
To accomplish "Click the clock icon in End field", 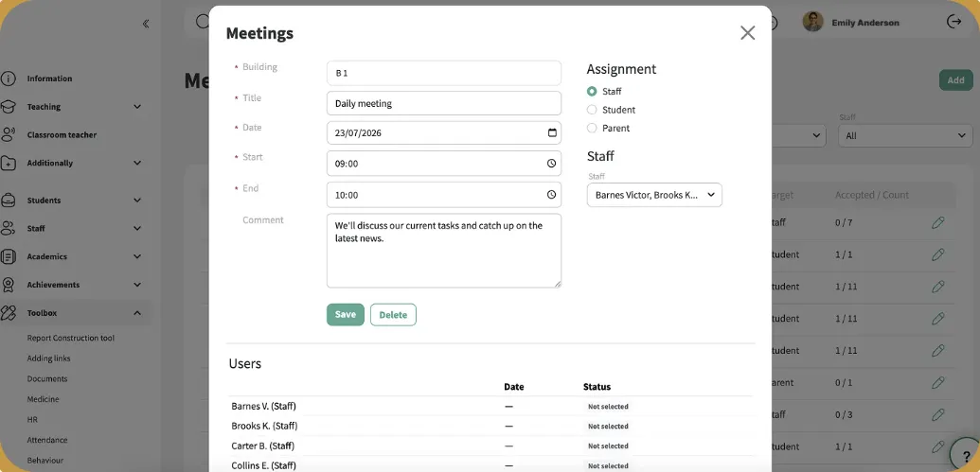I will (x=551, y=194).
